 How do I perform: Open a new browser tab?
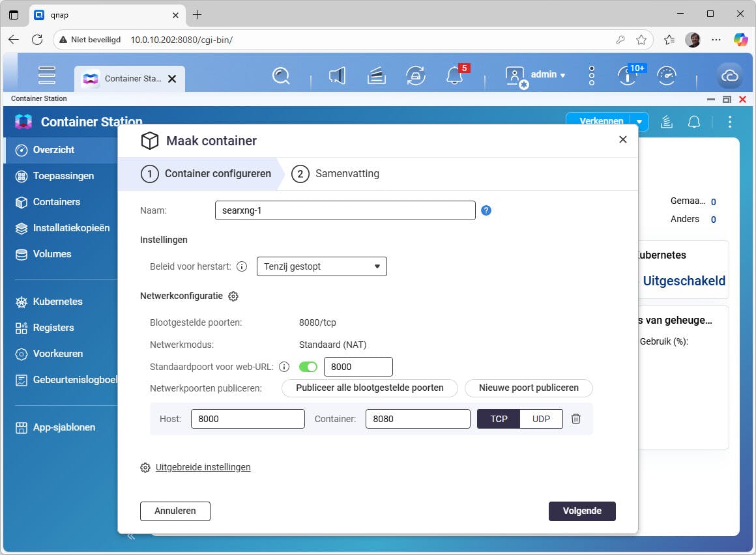197,15
